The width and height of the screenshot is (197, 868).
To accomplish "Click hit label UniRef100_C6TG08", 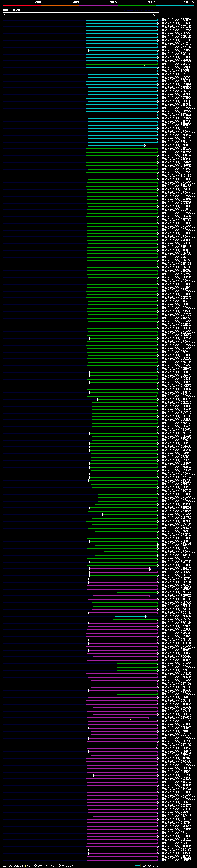I will pos(177,23).
